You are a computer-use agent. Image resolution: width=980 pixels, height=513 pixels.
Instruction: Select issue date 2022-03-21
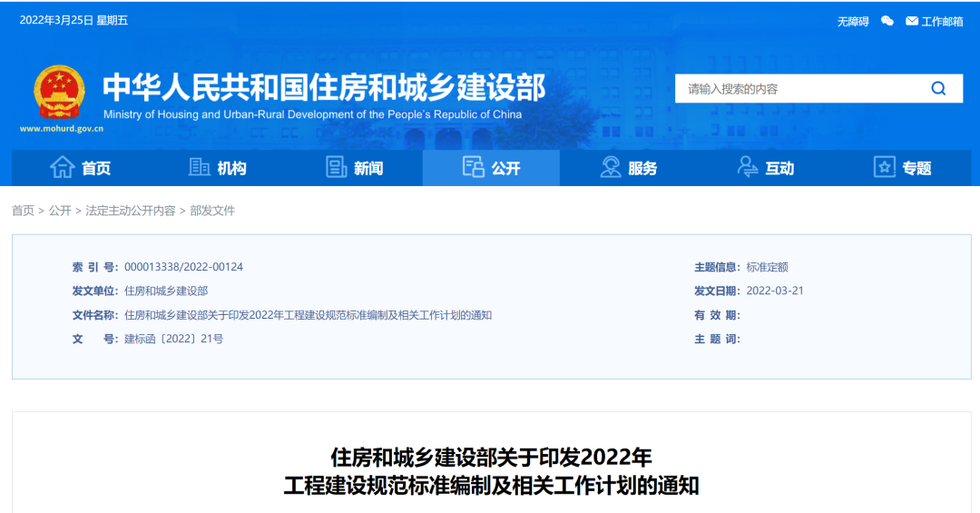tap(775, 291)
